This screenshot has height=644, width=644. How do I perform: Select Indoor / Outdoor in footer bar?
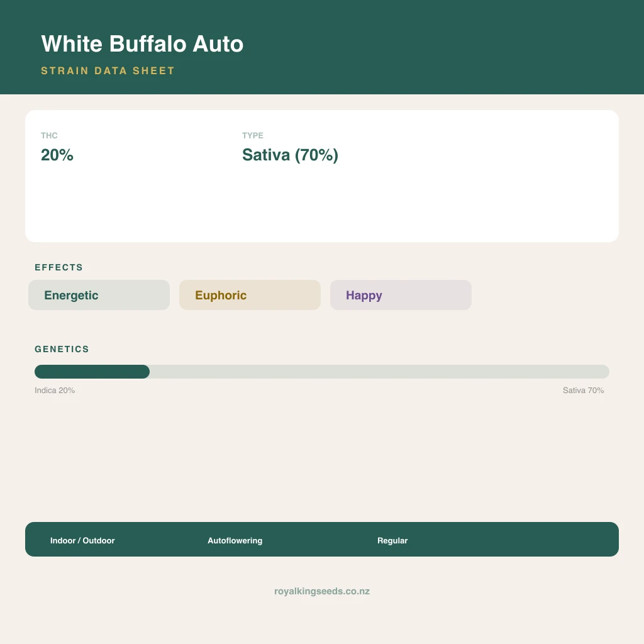tap(82, 540)
